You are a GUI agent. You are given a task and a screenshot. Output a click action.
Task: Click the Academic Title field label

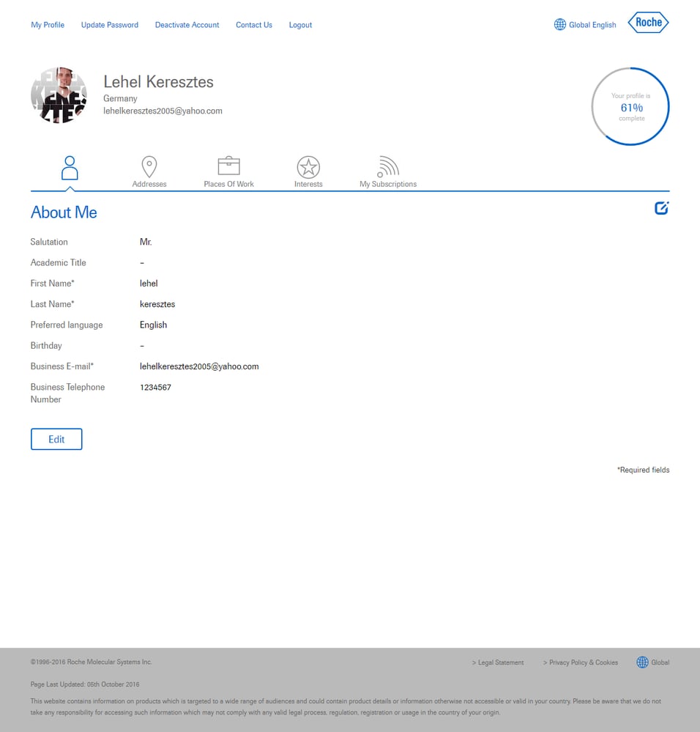coord(59,263)
